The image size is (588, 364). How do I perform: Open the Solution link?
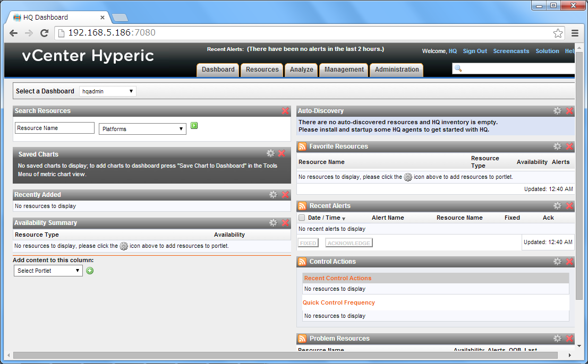[x=547, y=51]
